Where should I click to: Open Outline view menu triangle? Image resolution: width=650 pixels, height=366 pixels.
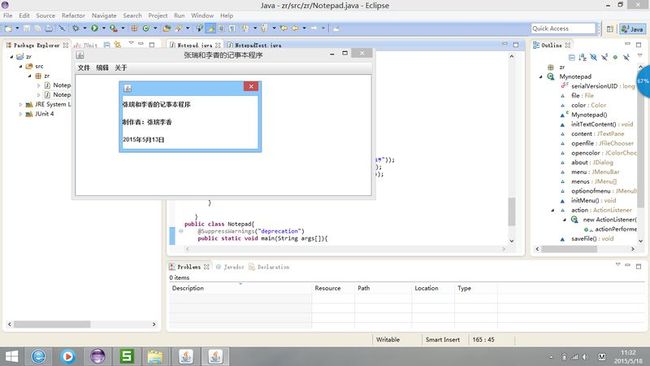640,56
